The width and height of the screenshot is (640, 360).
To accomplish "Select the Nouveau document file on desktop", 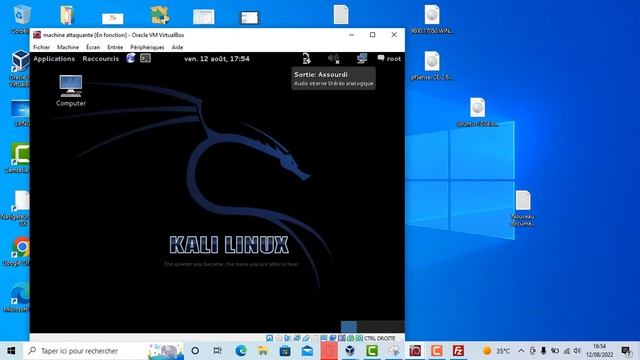I will (523, 208).
